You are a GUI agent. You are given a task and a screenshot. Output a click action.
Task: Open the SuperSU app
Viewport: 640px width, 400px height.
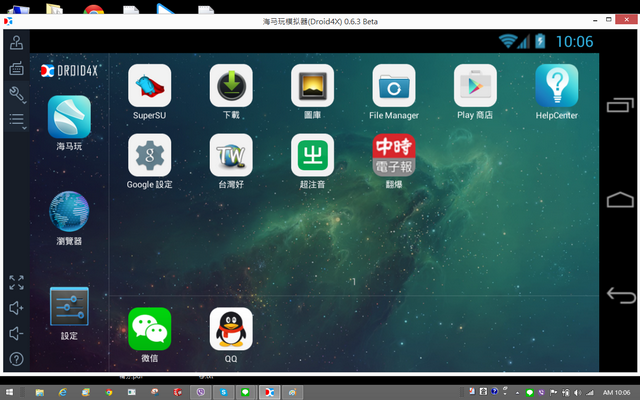149,86
